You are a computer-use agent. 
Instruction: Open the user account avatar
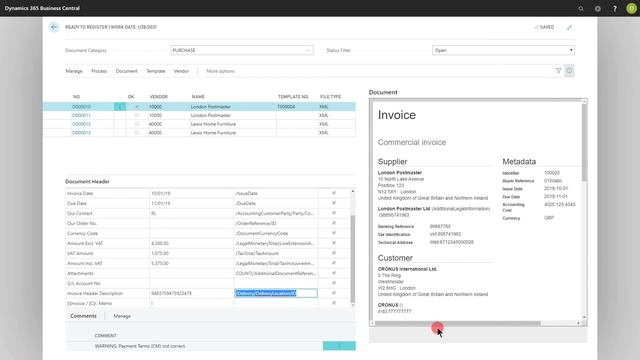(631, 8)
